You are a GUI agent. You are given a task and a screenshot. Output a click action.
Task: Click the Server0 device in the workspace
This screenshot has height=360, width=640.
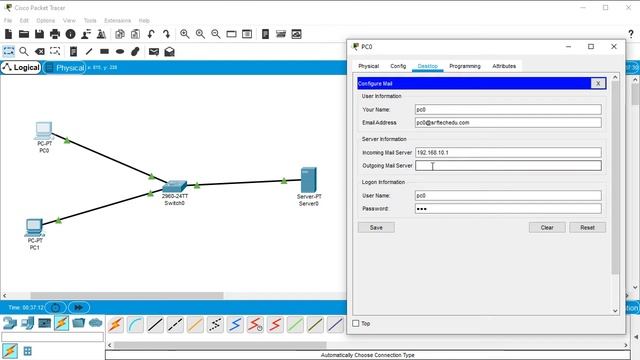[x=309, y=180]
